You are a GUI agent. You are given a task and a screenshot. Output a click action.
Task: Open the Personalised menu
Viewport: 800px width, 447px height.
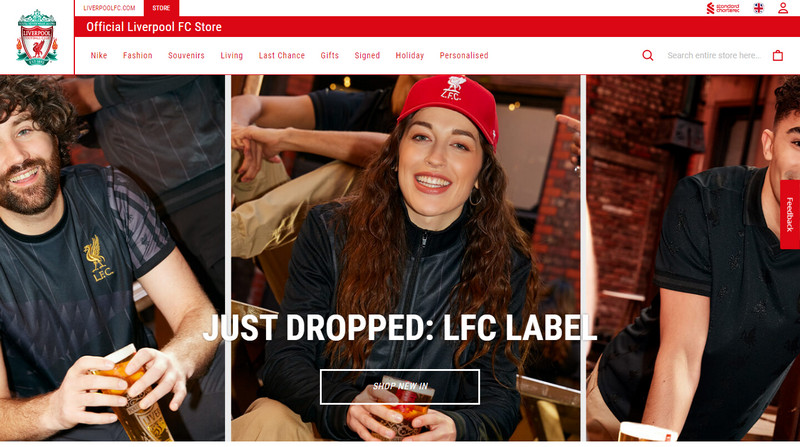(x=464, y=55)
